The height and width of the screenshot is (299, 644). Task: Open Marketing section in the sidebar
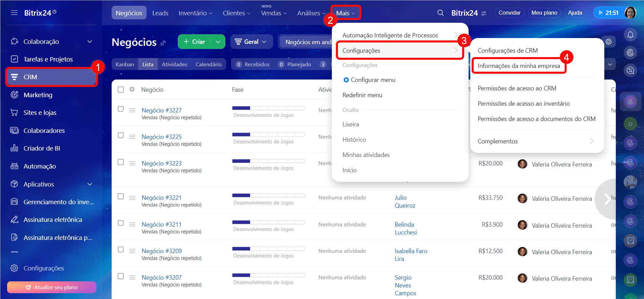[38, 95]
